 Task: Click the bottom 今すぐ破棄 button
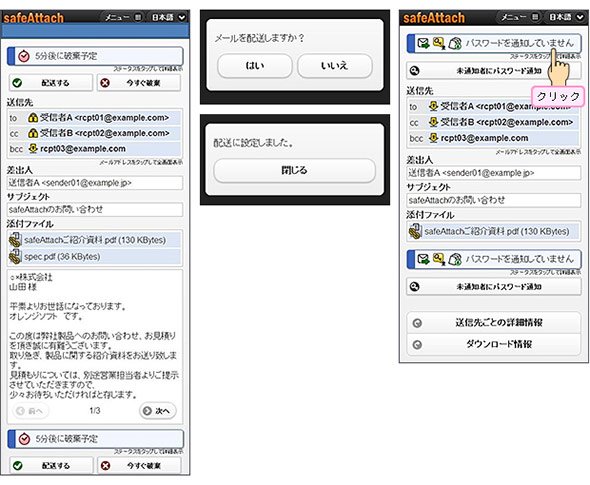pos(139,465)
